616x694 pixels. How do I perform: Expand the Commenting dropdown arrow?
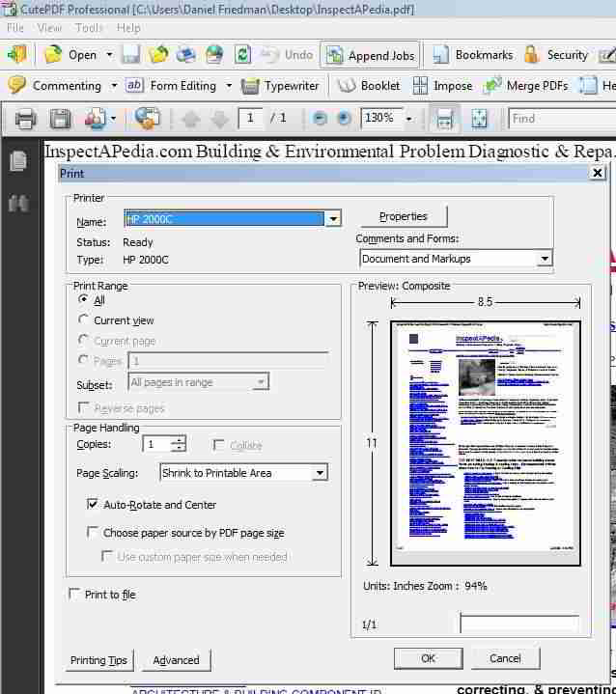[x=114, y=85]
